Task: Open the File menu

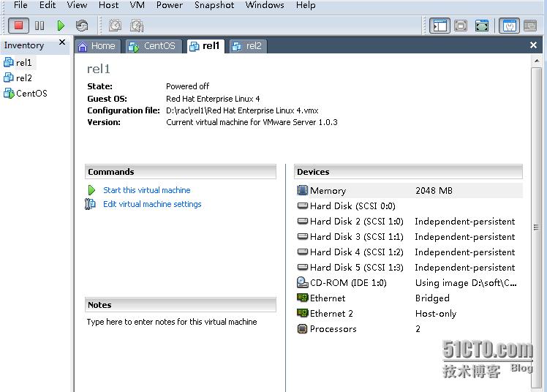Action: coord(20,5)
